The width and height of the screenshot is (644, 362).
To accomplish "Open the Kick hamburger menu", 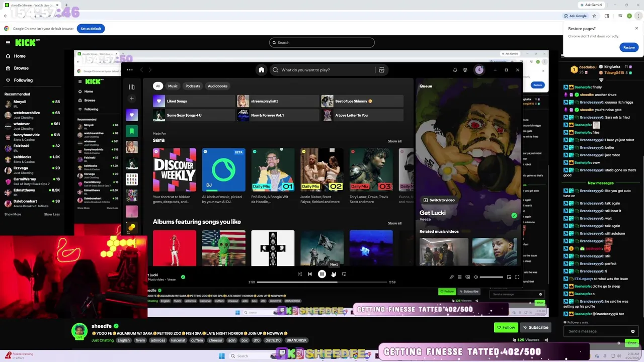I will [8, 43].
